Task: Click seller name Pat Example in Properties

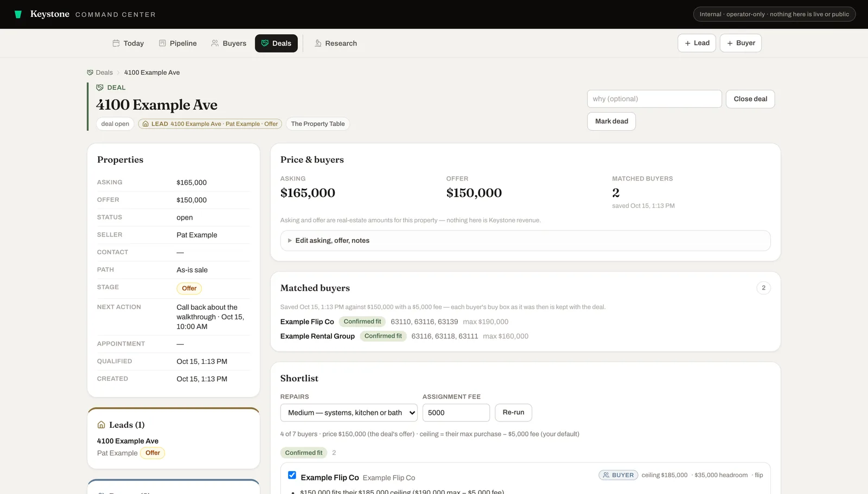Action: [197, 235]
